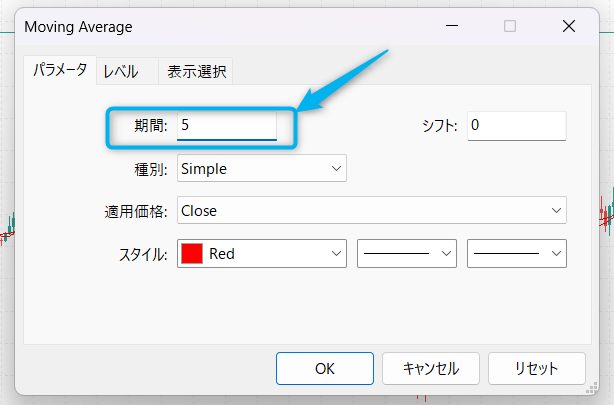
Task: Open the Red color dropdown arrow
Action: tap(334, 254)
